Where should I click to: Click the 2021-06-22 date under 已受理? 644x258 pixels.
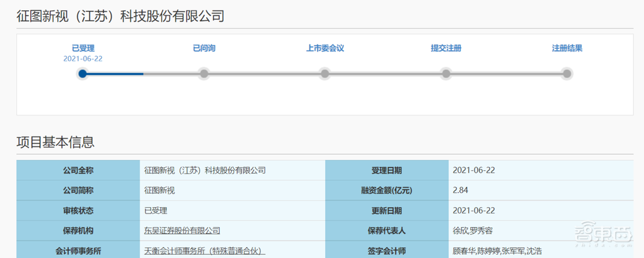coord(83,59)
